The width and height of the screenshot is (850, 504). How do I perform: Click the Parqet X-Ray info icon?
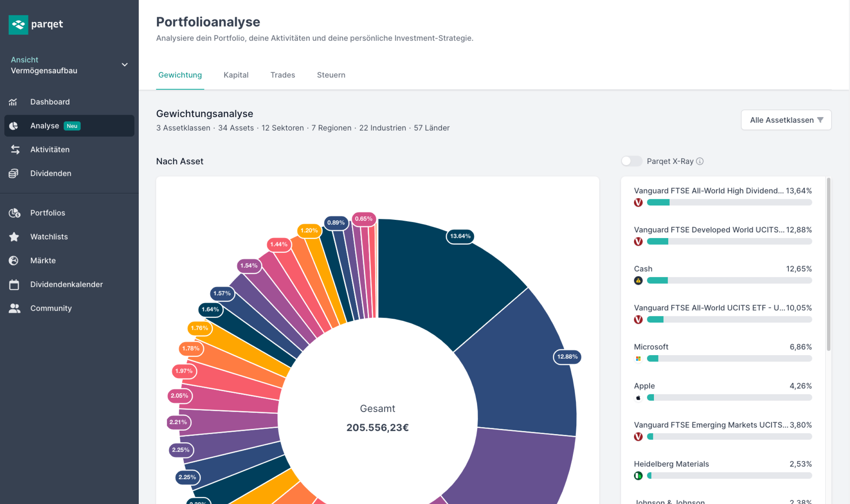point(700,161)
